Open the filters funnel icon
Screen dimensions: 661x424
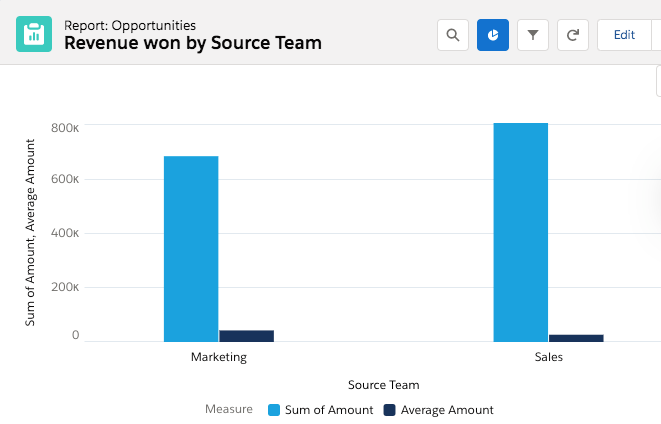click(533, 35)
